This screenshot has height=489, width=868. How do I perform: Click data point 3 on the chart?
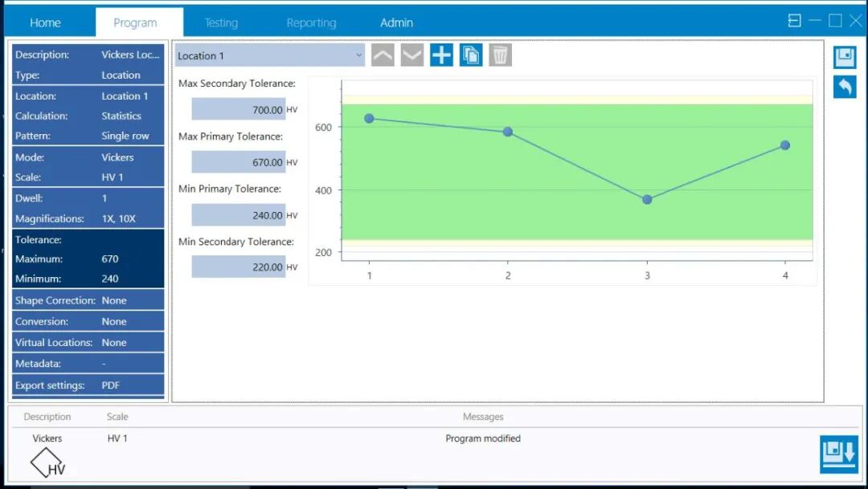[x=647, y=199]
